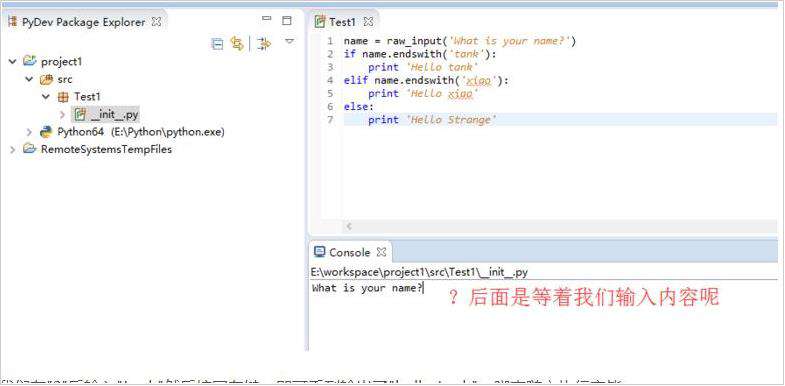Image resolution: width=785 pixels, height=386 pixels.
Task: Click the 'else:' line in editor
Action: tap(359, 107)
